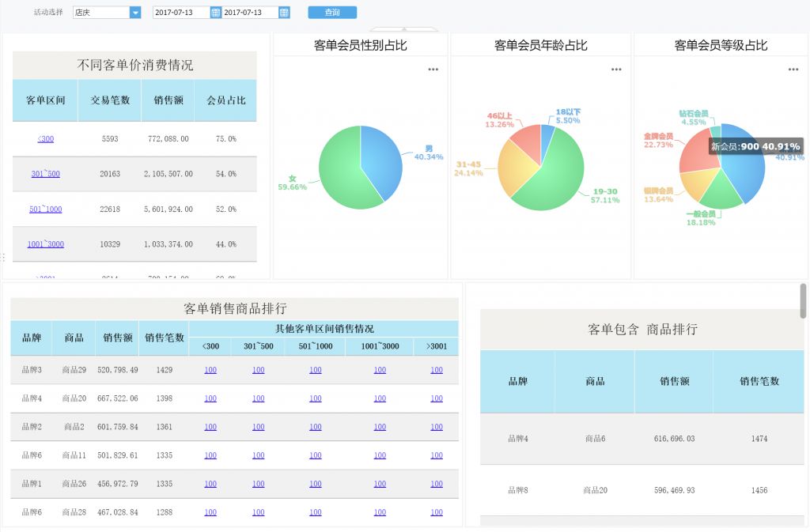Viewport: 810px width, 532px height.
Task: Open the start date calendar picker icon
Action: coord(215,13)
